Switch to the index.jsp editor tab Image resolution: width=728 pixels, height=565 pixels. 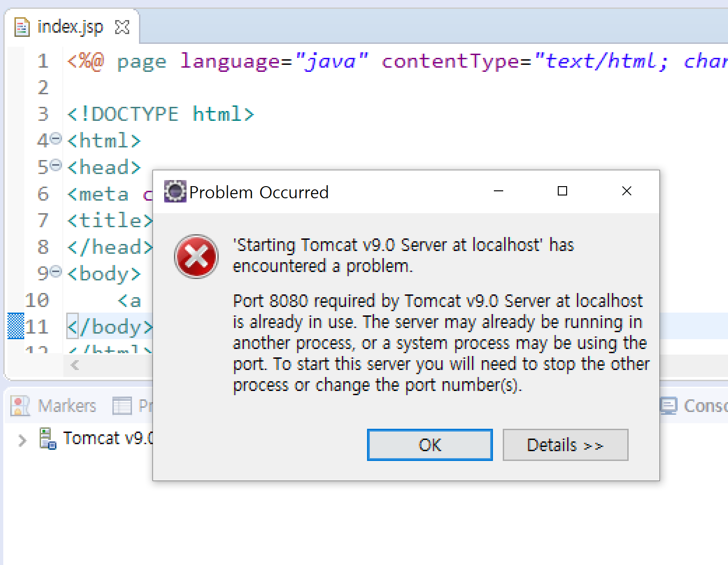click(70, 27)
